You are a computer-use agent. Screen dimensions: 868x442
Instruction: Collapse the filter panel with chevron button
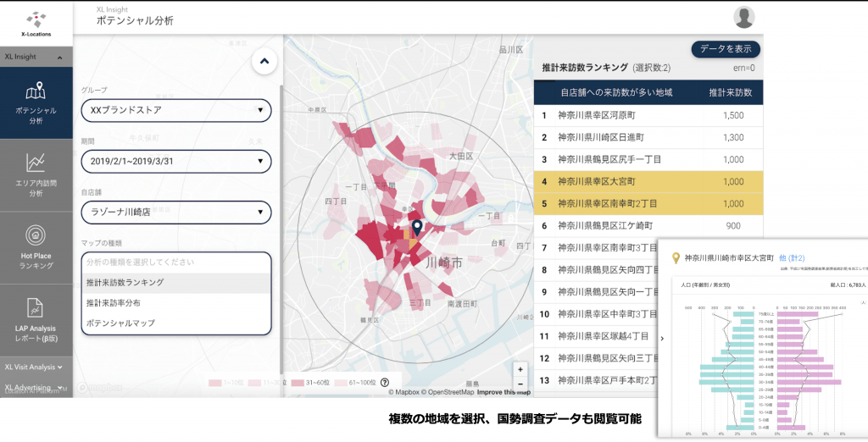pos(264,61)
